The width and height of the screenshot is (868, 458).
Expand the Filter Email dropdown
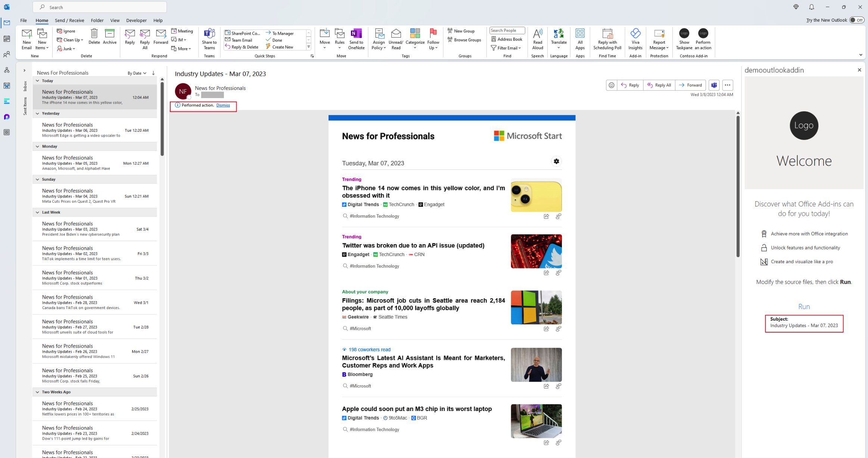coord(506,48)
